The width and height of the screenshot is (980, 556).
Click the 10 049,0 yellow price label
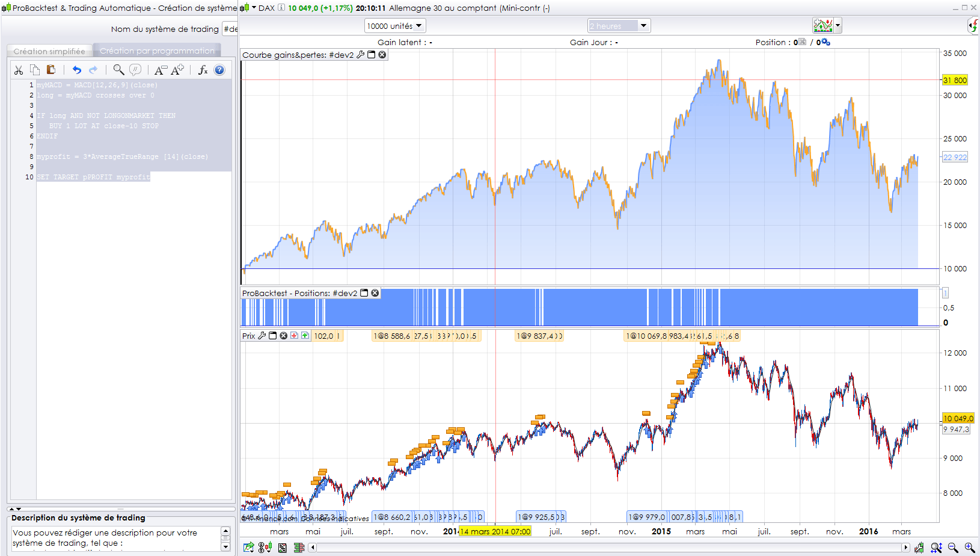click(958, 418)
